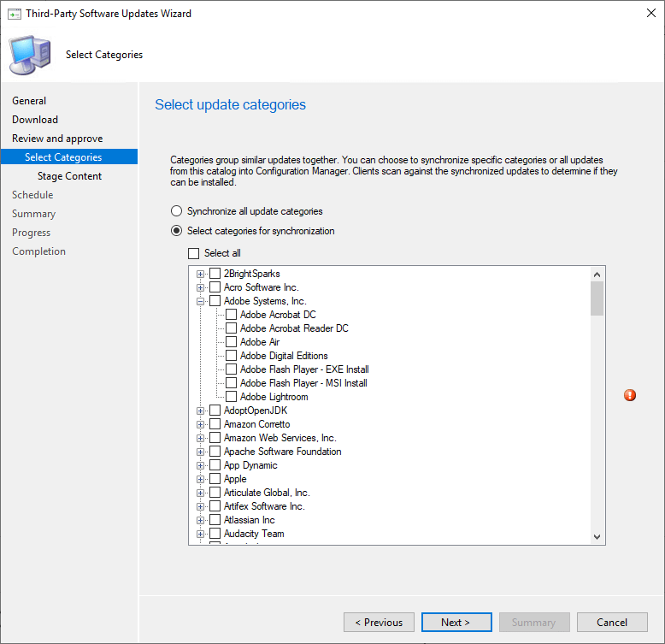Check the 2BrightSparks vendor checkbox

pos(215,273)
